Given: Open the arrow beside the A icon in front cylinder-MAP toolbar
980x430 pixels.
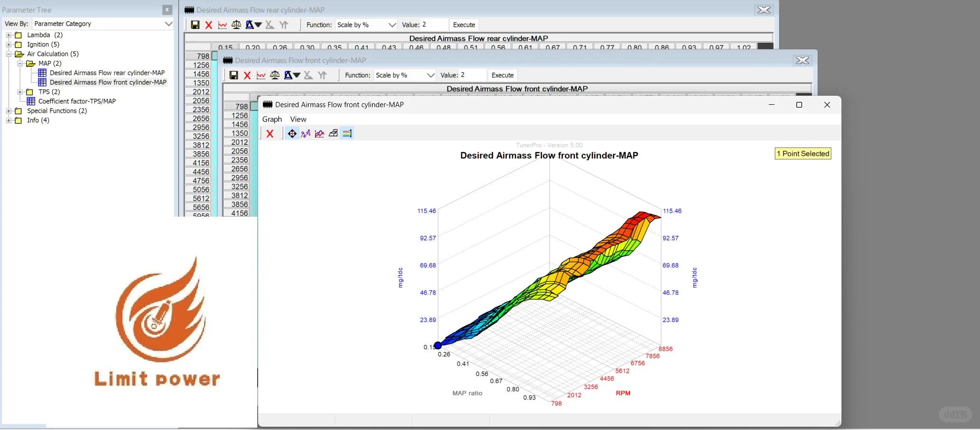Looking at the screenshot, I should click(297, 75).
